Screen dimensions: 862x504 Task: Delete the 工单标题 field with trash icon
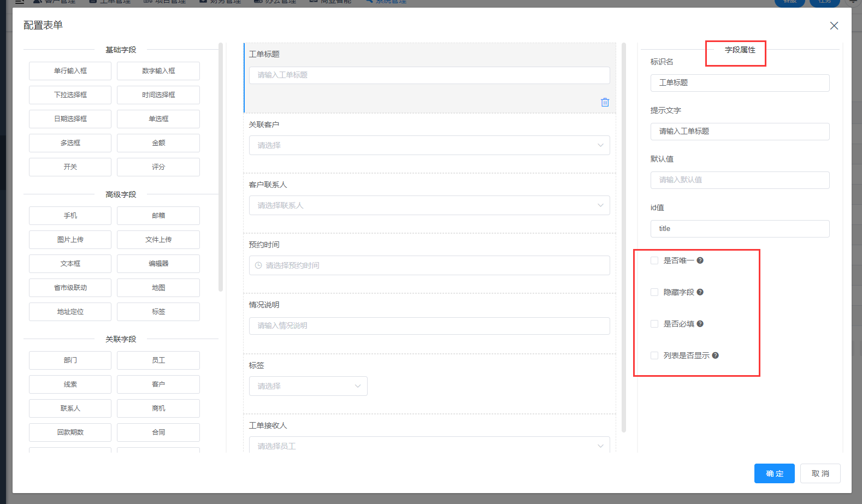click(605, 102)
